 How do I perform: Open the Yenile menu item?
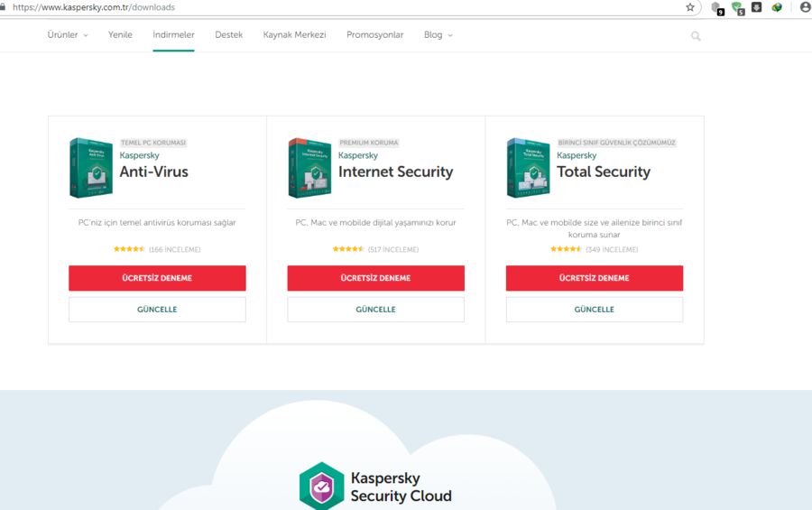[x=120, y=34]
